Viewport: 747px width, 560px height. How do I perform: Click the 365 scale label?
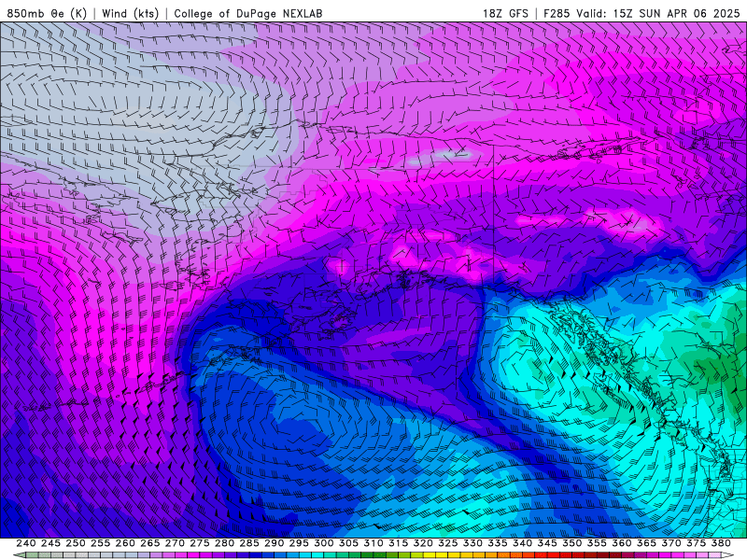point(646,543)
